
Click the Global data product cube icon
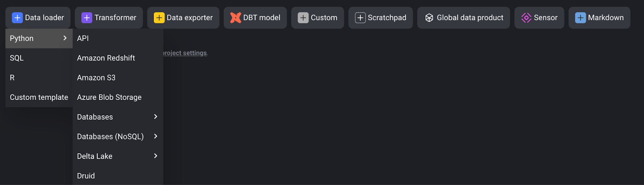[x=429, y=18]
